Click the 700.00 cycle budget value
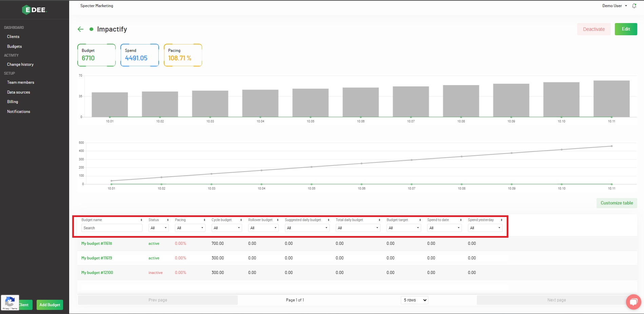 pyautogui.click(x=218, y=243)
